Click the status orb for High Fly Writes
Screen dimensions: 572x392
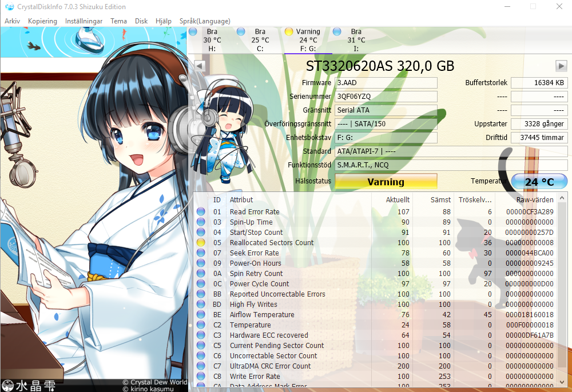(x=201, y=303)
